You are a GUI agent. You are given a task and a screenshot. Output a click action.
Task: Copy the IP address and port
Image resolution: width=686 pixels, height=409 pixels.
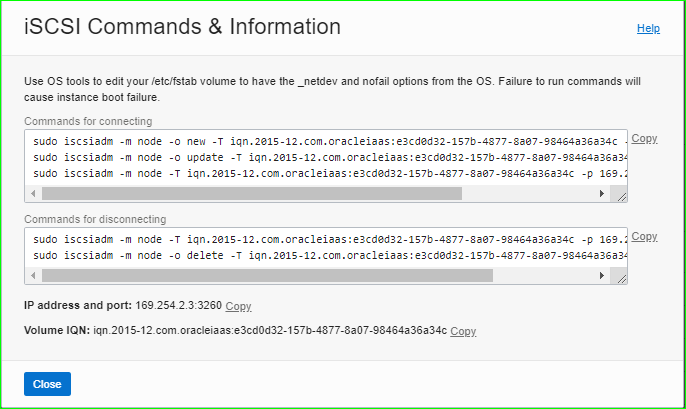[x=238, y=306]
